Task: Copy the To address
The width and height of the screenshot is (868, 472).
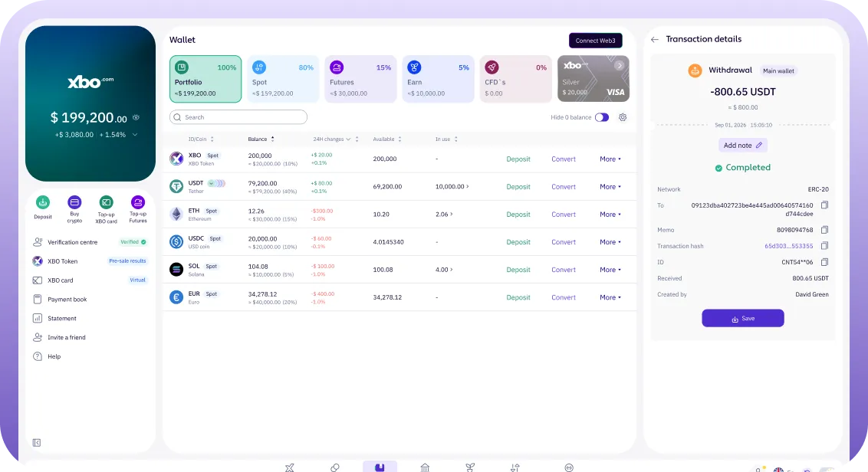Action: tap(824, 205)
